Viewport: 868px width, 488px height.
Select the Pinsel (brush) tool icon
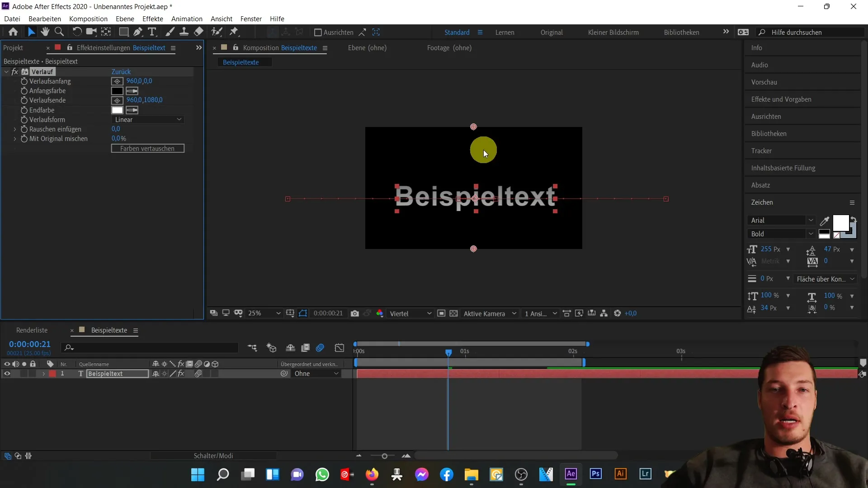[170, 32]
